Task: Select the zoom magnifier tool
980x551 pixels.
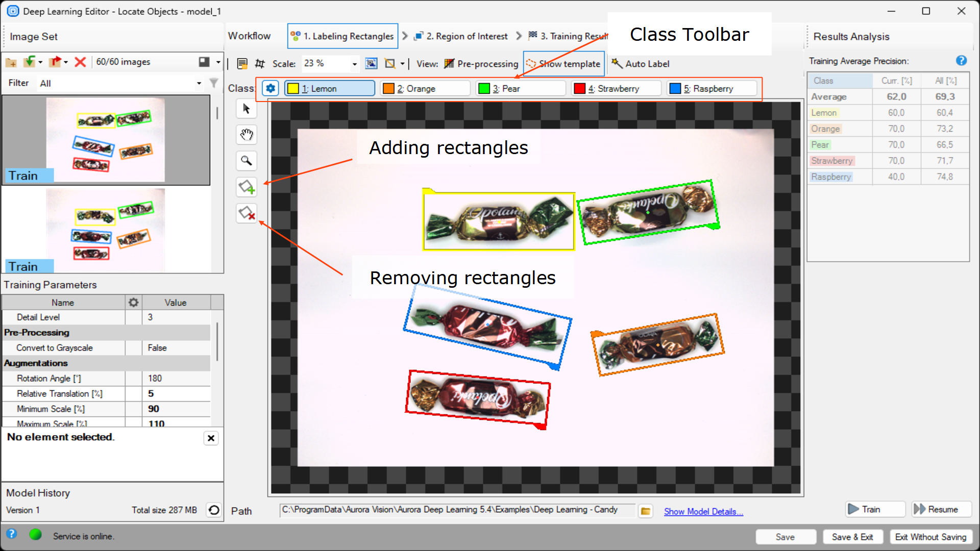Action: (x=247, y=161)
